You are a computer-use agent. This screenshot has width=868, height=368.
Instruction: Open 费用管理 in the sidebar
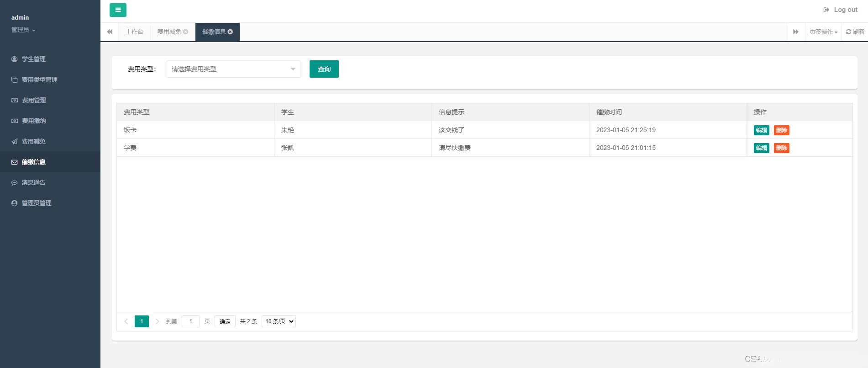click(50, 100)
